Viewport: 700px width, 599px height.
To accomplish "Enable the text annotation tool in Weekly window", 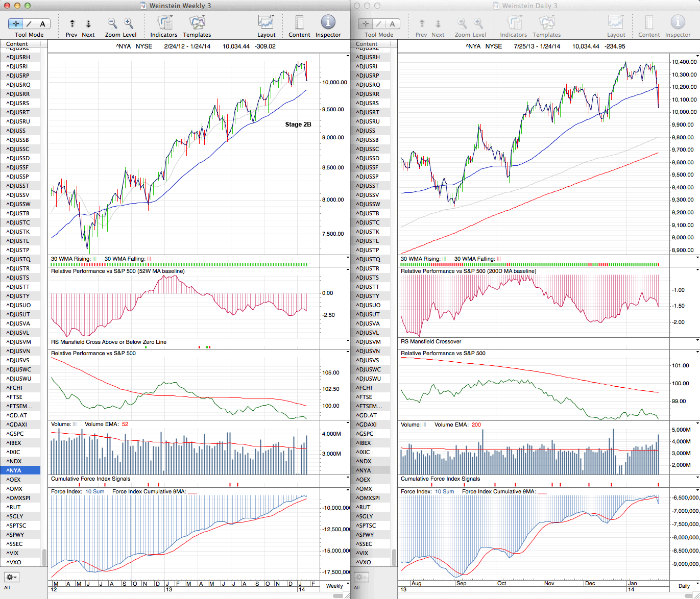I will point(42,23).
